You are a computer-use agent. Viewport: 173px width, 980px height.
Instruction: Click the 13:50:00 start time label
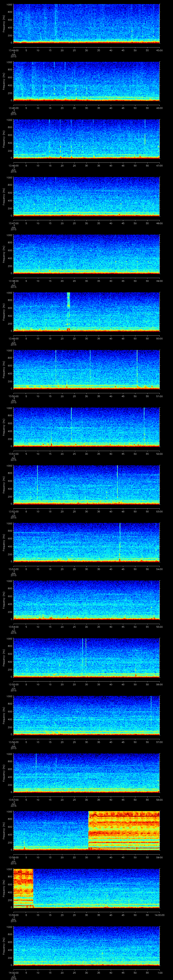(13, 396)
